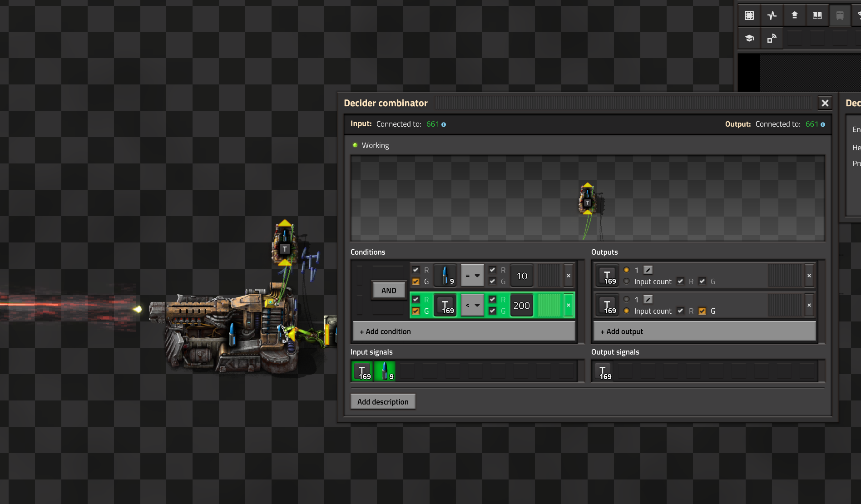Screen dimensions: 861x504
Task: Open the tips and tricks graduation cap icon
Action: coord(749,39)
